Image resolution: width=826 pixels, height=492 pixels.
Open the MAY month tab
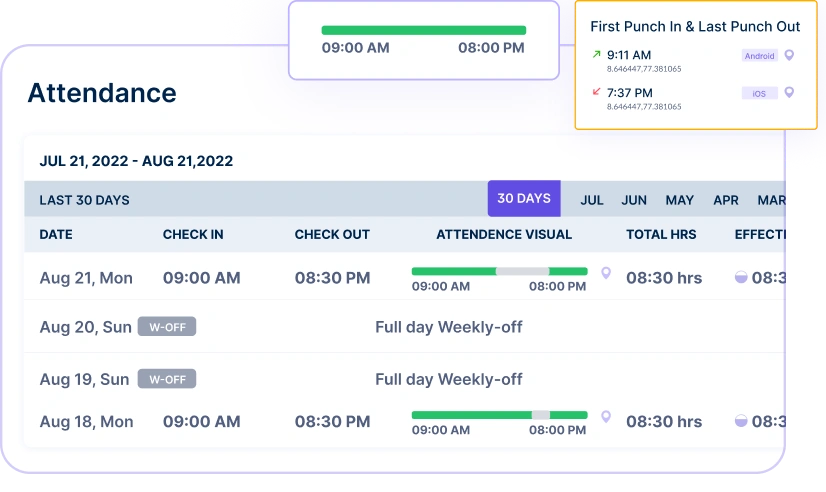pyautogui.click(x=680, y=200)
